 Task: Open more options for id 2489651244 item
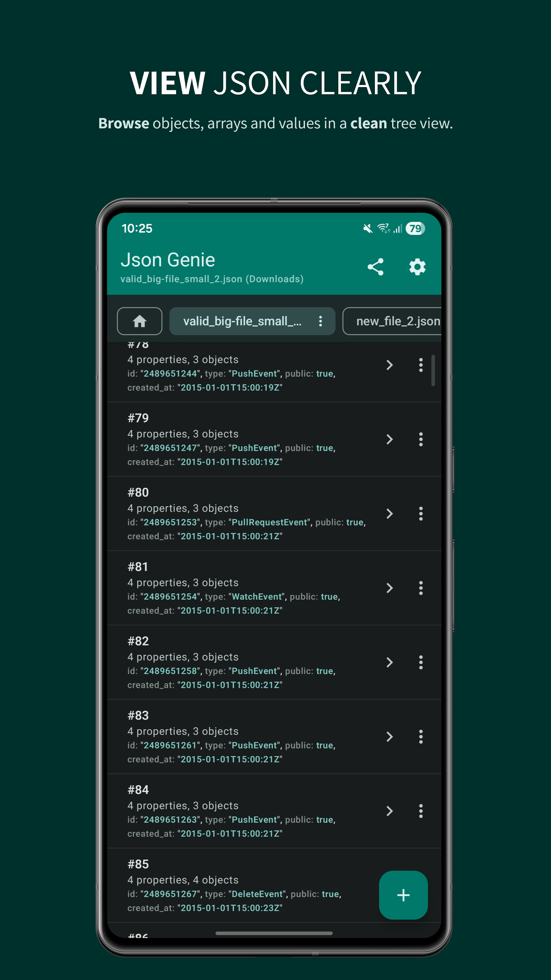click(420, 365)
